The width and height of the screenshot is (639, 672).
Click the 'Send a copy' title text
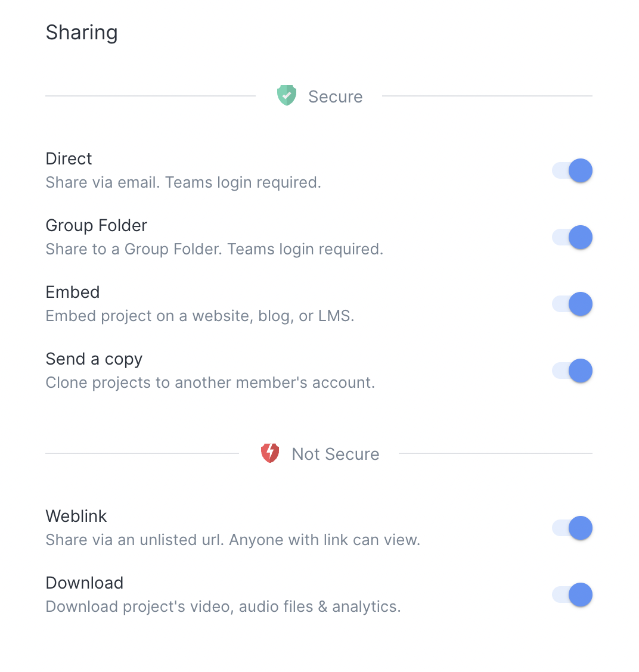click(x=94, y=359)
